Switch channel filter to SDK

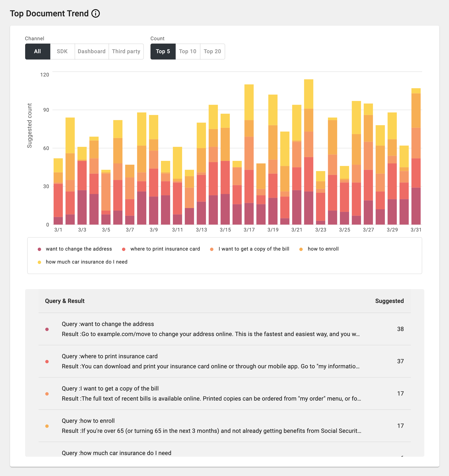tap(62, 52)
